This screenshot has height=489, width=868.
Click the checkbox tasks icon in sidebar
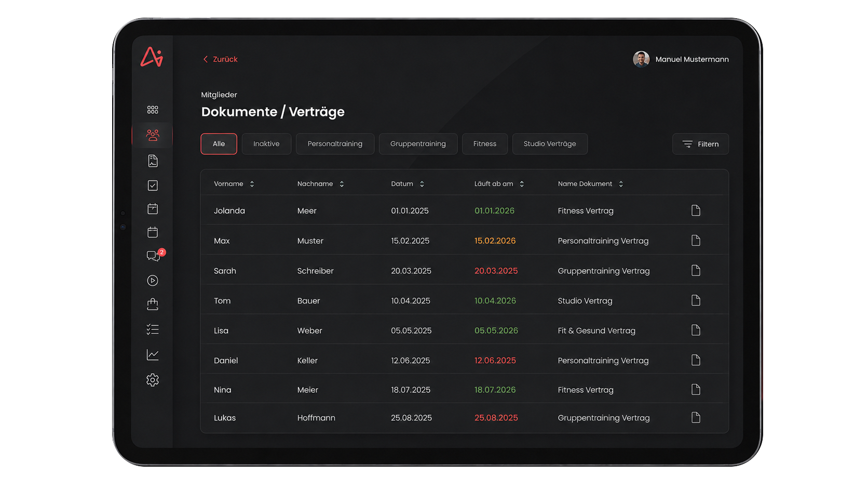(153, 186)
